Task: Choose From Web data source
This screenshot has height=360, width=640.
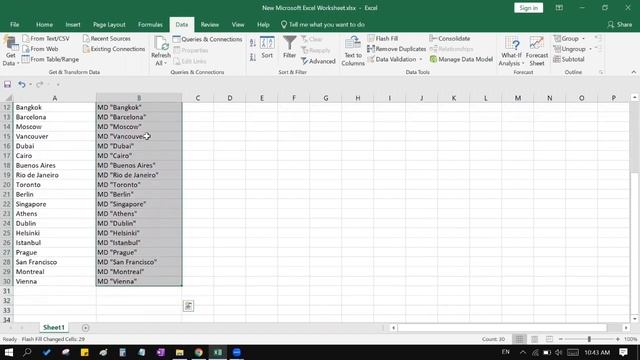Action: (40, 49)
